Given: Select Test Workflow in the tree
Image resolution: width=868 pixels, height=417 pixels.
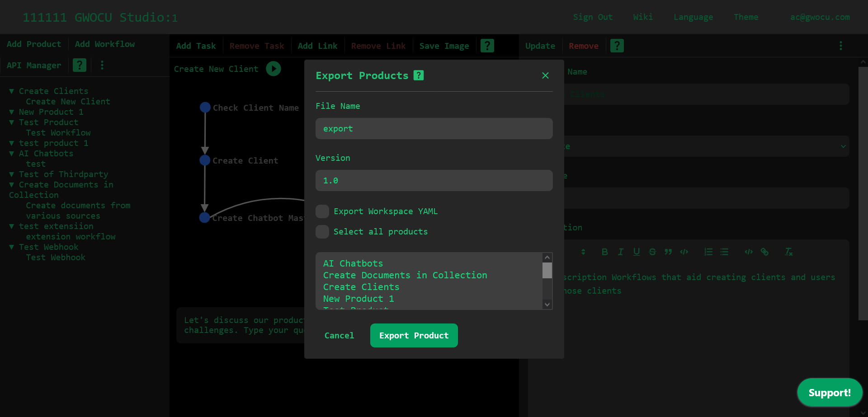Looking at the screenshot, I should [58, 133].
